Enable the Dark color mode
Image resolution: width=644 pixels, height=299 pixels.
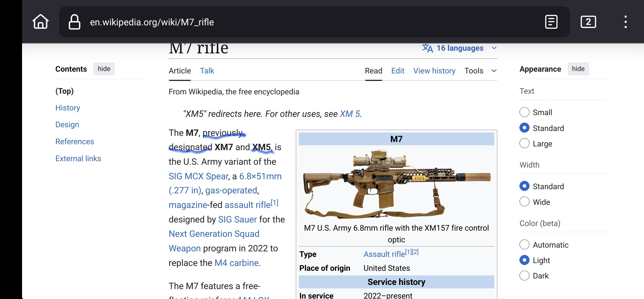point(524,275)
